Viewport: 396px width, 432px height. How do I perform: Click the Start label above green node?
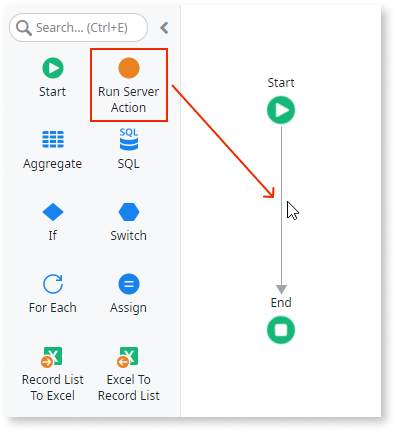(281, 83)
